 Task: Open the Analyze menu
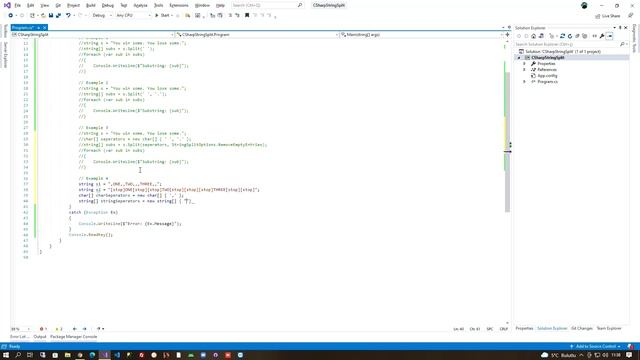[x=140, y=5]
